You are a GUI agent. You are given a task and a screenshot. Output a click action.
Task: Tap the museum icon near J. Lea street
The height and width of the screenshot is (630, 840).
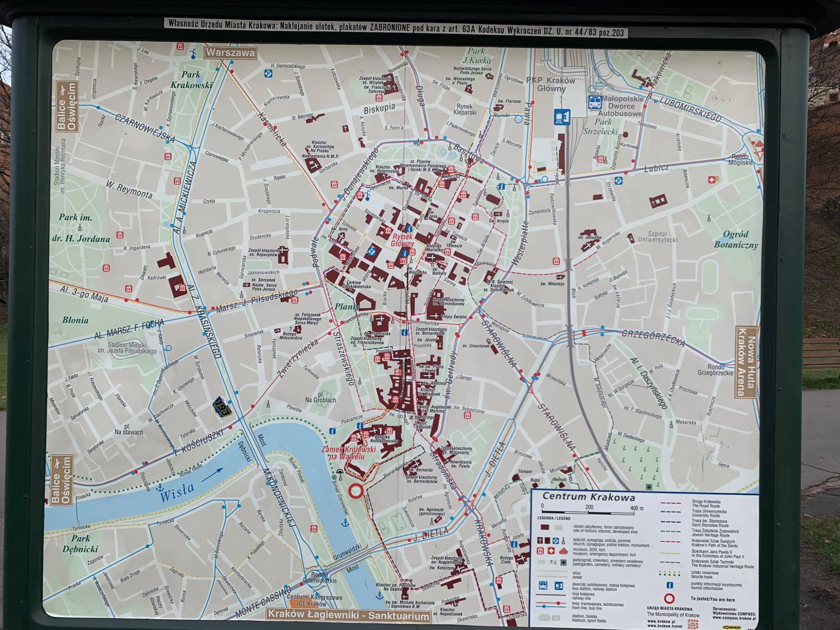tap(180, 46)
